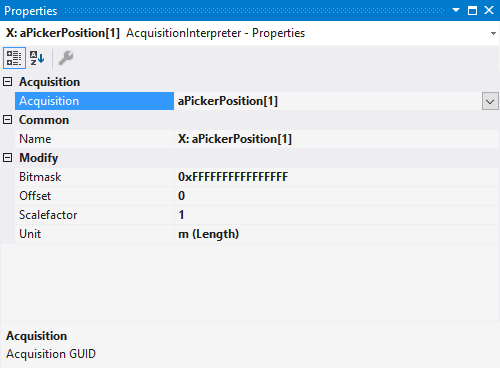The image size is (500, 368).
Task: Edit Name value X: aPickerPosition[1]
Action: pos(337,139)
